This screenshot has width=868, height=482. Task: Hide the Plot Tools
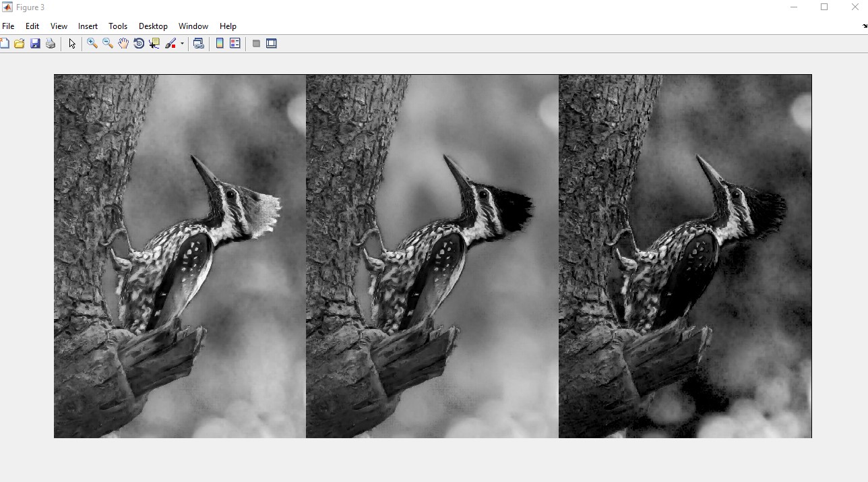click(x=256, y=43)
